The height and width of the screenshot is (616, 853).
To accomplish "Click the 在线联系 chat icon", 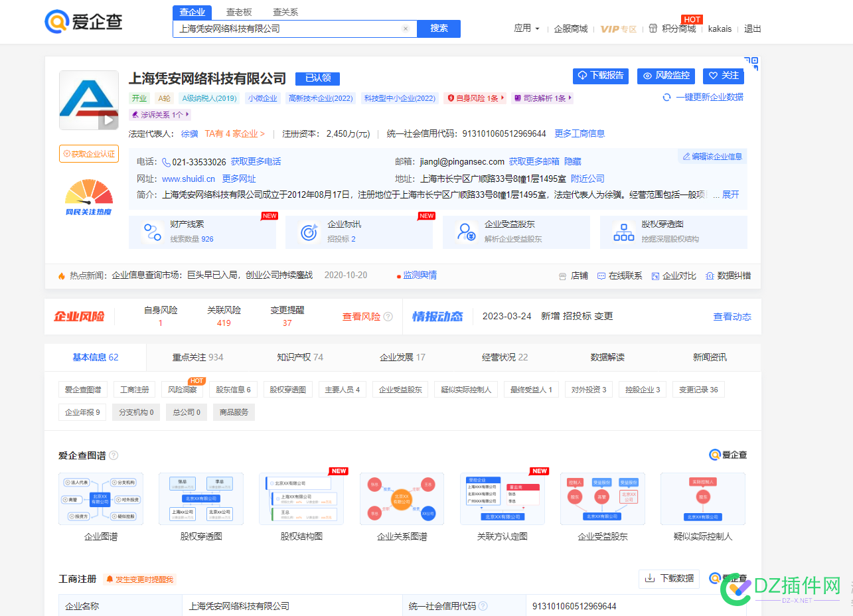I will (601, 275).
